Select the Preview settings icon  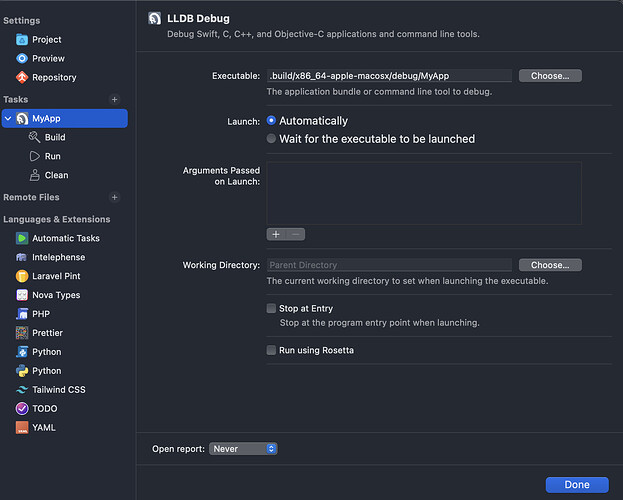point(22,58)
